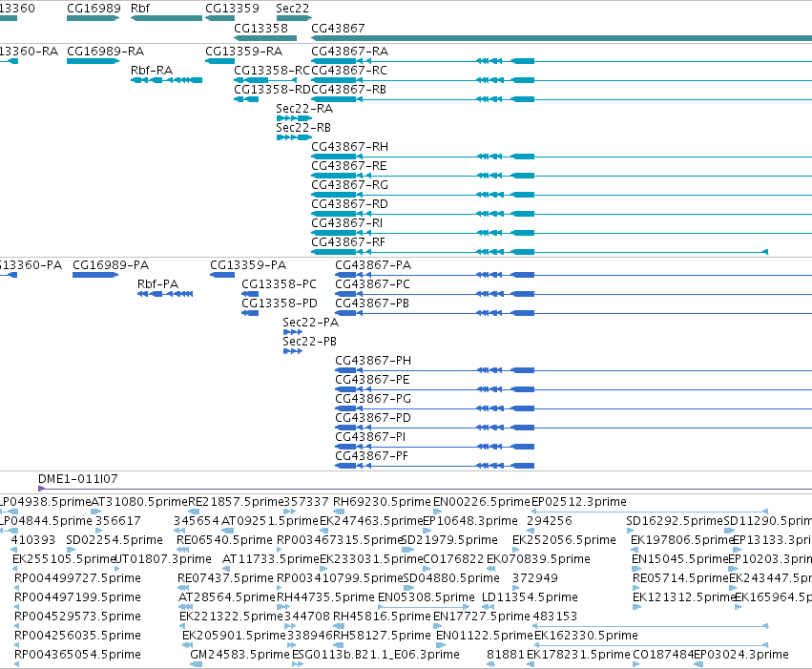
Task: Click EST EP10648.3prime
Action: [x=470, y=521]
